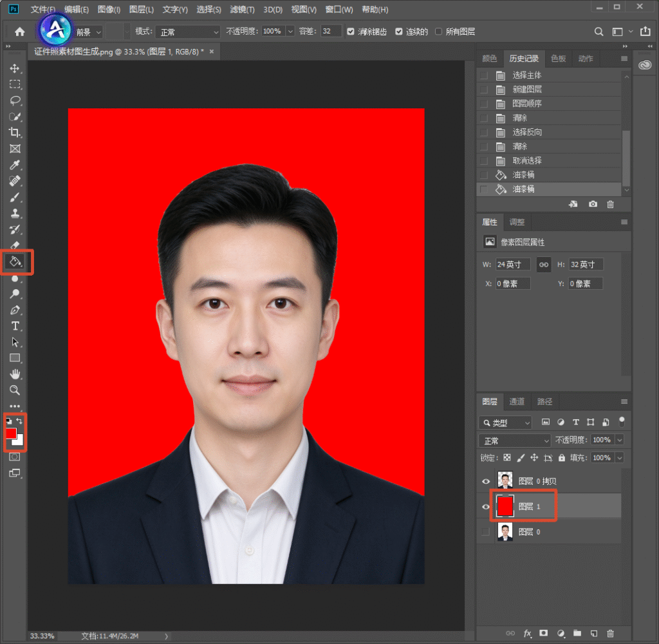Open the 文件(F) menu
Viewport: 659px width, 644px height.
(43, 9)
